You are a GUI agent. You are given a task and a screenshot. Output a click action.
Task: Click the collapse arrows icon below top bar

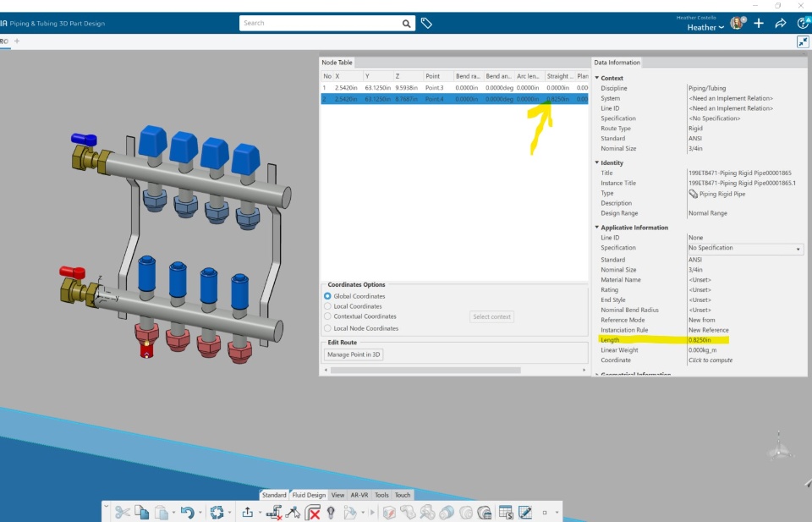[x=803, y=42]
